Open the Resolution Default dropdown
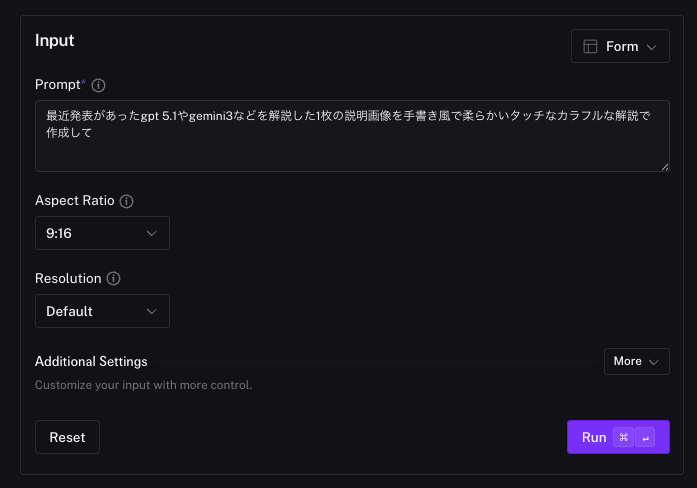The width and height of the screenshot is (697, 488). point(102,311)
